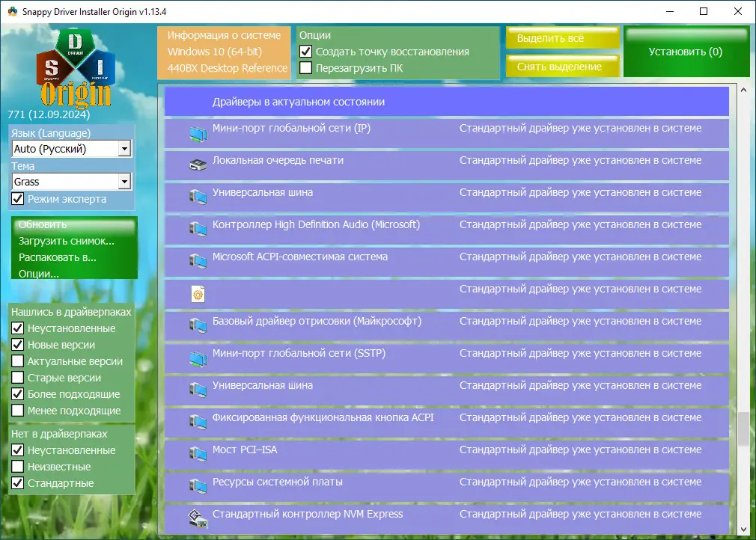Toggle Новые версии filter checkbox
This screenshot has width=756, height=540.
pos(17,345)
